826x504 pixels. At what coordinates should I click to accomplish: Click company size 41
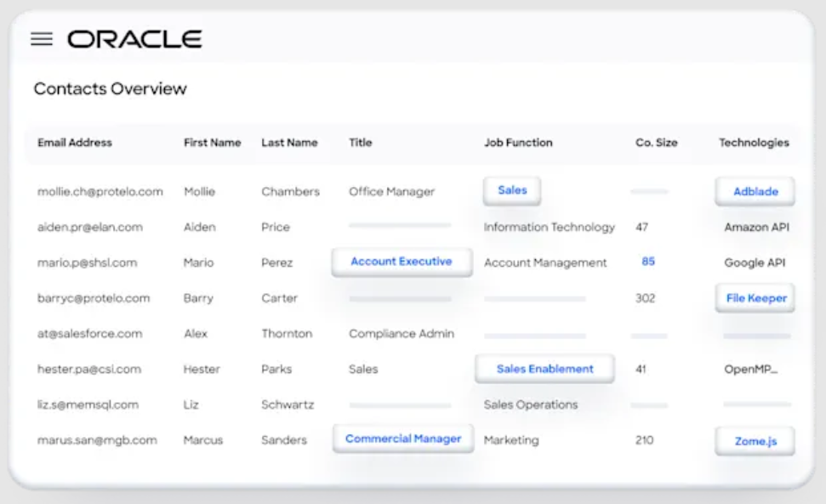(x=641, y=370)
